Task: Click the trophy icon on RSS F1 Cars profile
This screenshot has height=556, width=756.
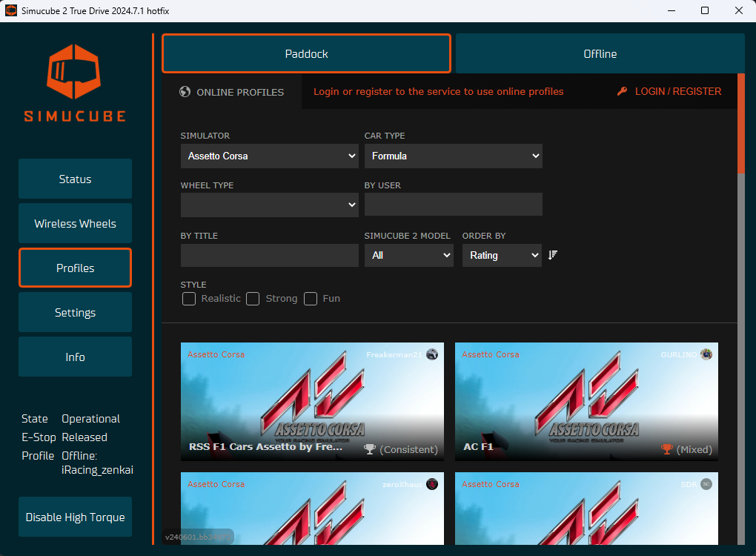Action: point(371,449)
